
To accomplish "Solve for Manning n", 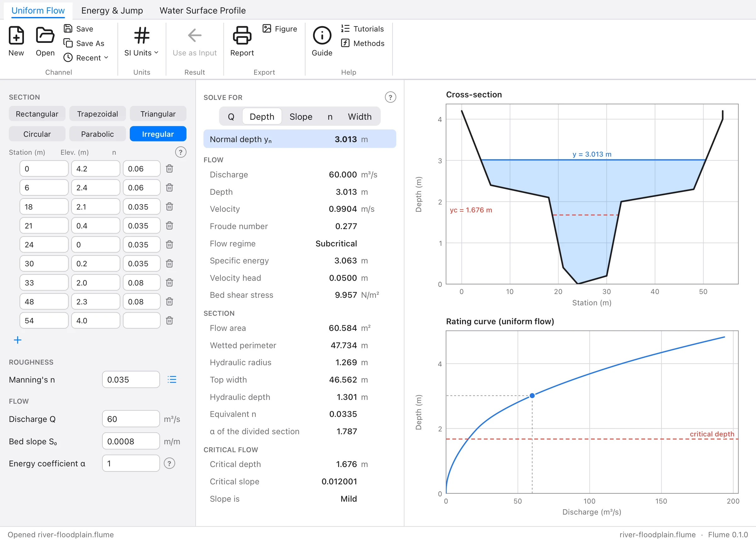I will (x=330, y=116).
